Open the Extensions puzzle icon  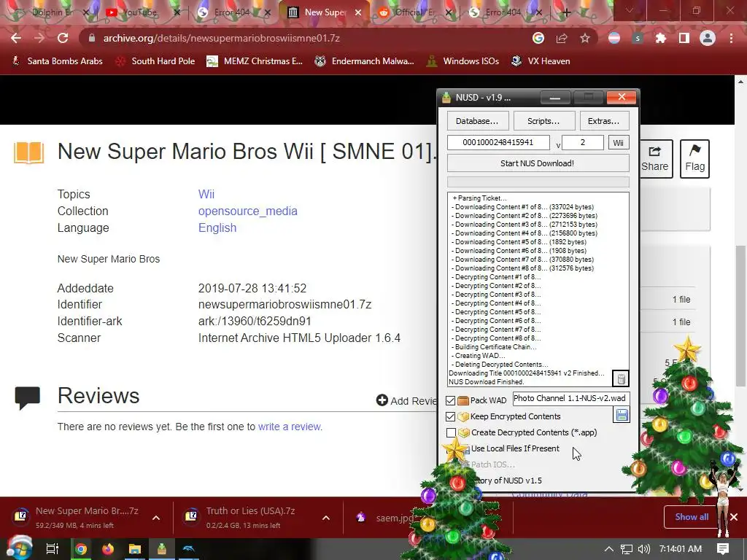click(661, 38)
